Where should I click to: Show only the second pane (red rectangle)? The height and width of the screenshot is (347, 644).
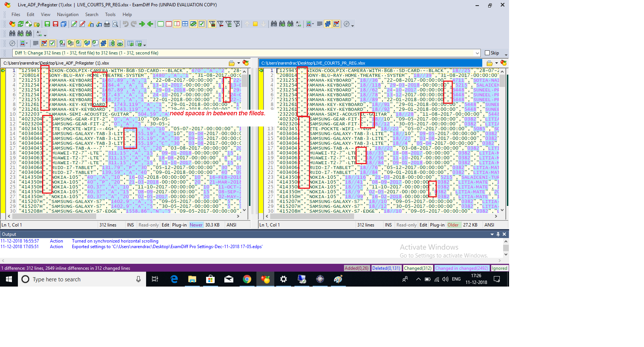coord(169,24)
